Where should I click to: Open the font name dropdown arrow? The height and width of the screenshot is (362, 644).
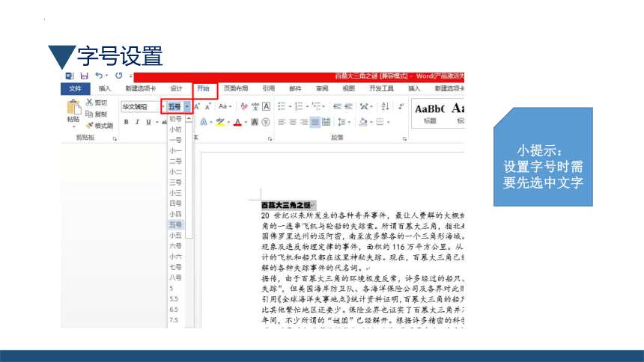163,107
